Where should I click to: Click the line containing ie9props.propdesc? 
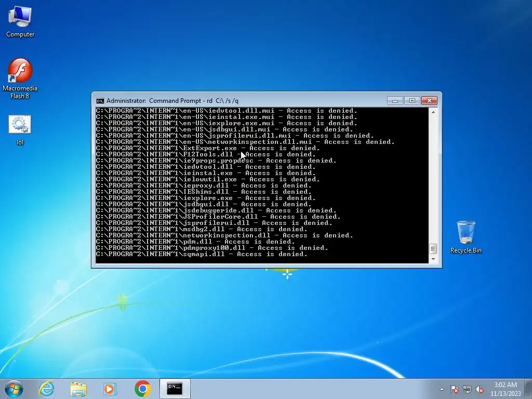click(216, 161)
